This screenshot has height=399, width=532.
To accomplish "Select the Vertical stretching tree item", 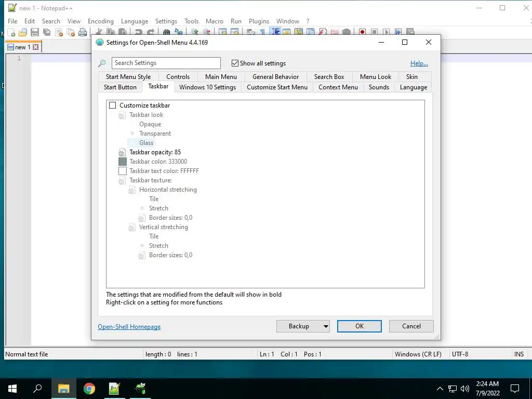I will [164, 227].
